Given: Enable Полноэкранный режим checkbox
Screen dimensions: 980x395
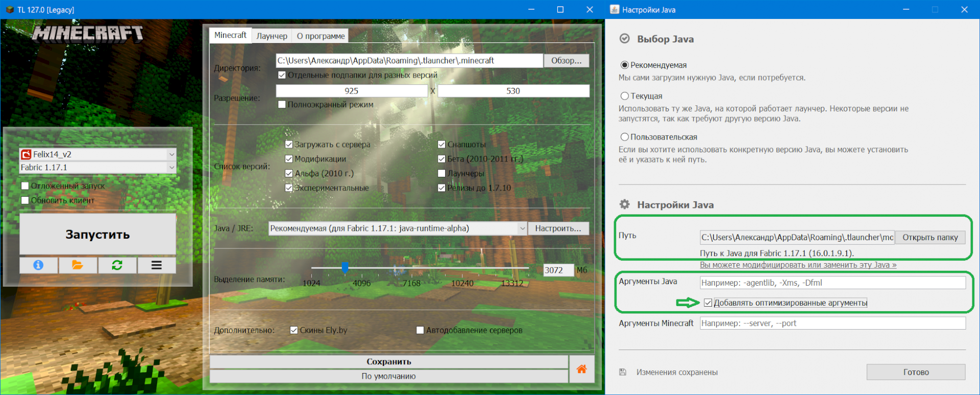Looking at the screenshot, I should [282, 104].
